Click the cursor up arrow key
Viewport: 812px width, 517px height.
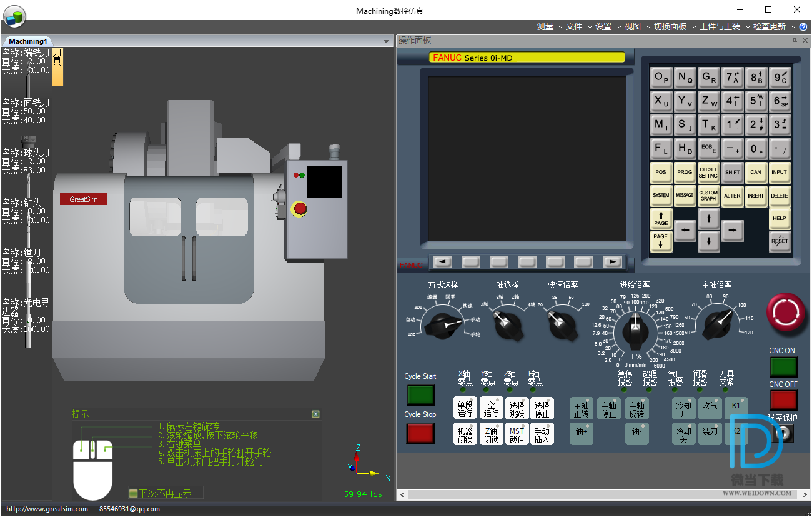point(708,219)
